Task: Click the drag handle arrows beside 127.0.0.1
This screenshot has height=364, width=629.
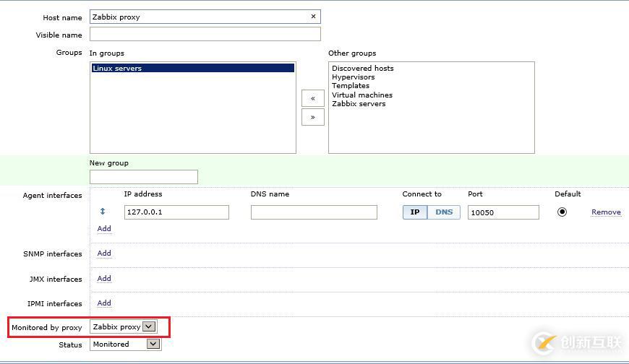Action: pos(103,212)
